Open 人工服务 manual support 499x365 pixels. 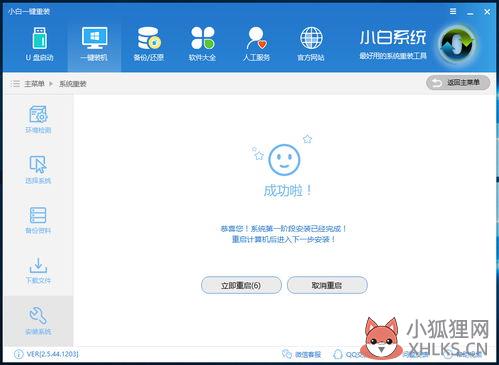coord(256,45)
